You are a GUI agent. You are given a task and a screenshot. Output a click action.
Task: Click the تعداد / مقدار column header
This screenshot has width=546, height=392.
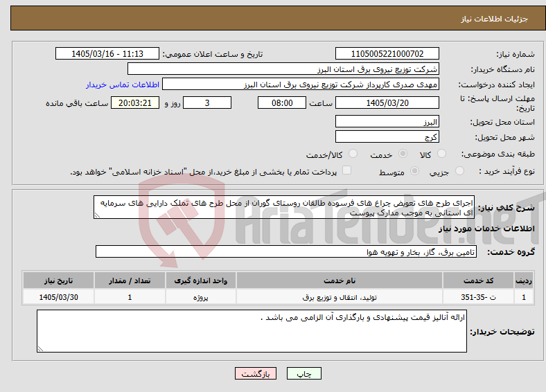pyautogui.click(x=130, y=280)
